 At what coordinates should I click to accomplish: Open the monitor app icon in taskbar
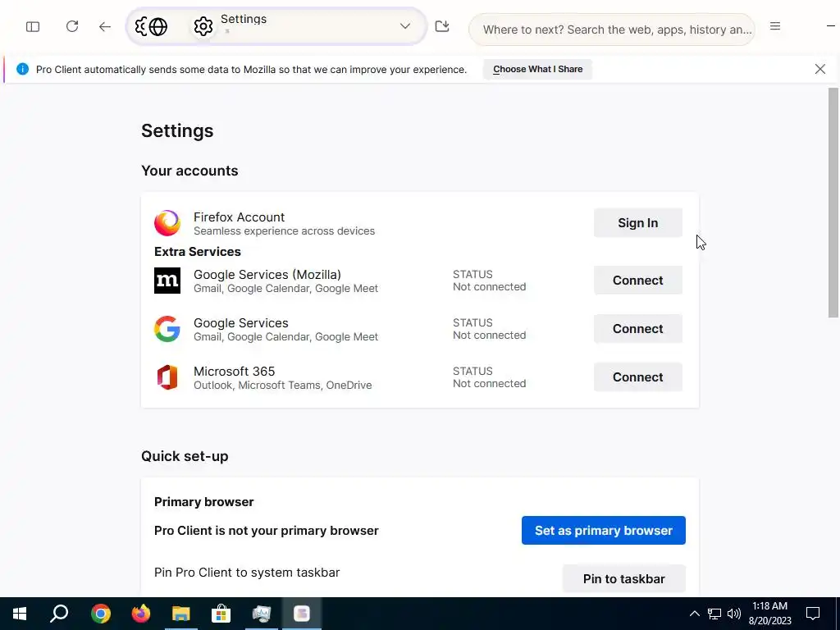point(262,614)
